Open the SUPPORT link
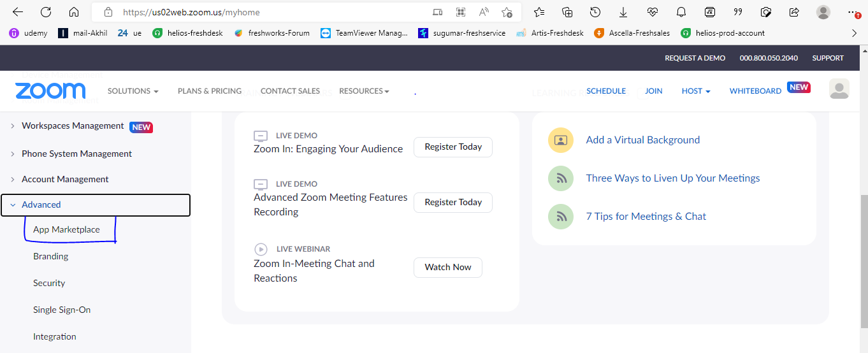This screenshot has width=868, height=353. pos(828,58)
